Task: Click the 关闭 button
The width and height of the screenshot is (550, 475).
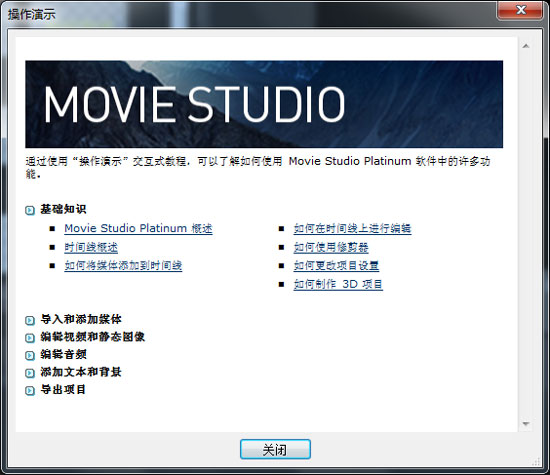Action: tap(275, 449)
